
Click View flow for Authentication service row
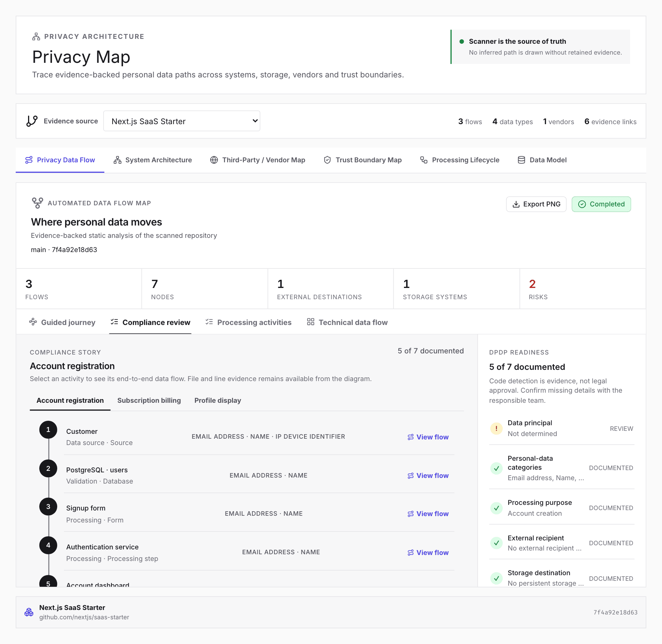[428, 553]
